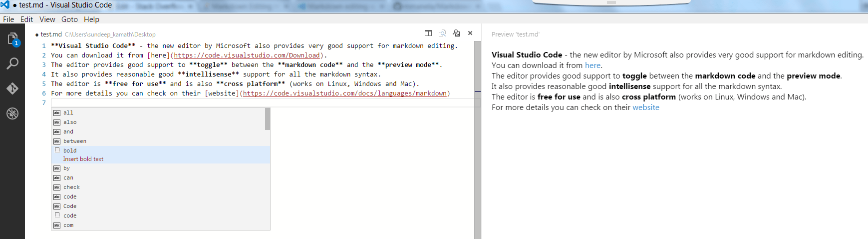Choose the 'com' suggestion
The width and height of the screenshot is (868, 239).
161,225
